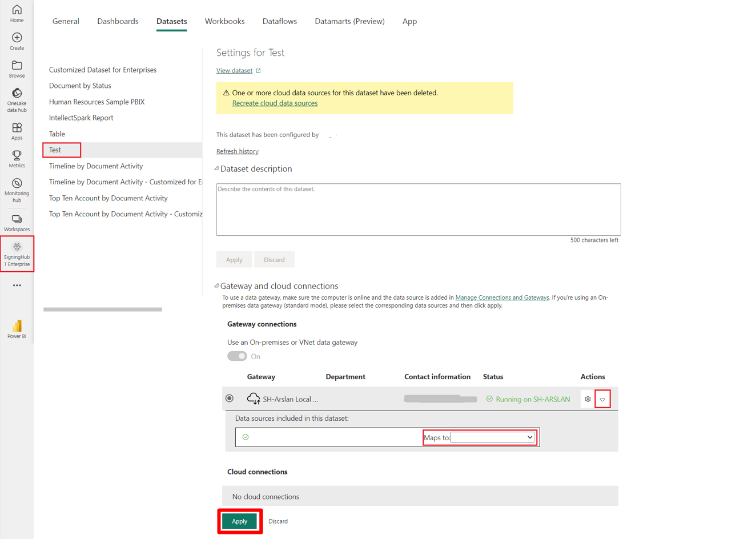
Task: Open OneLake data hub icon
Action: (x=17, y=93)
